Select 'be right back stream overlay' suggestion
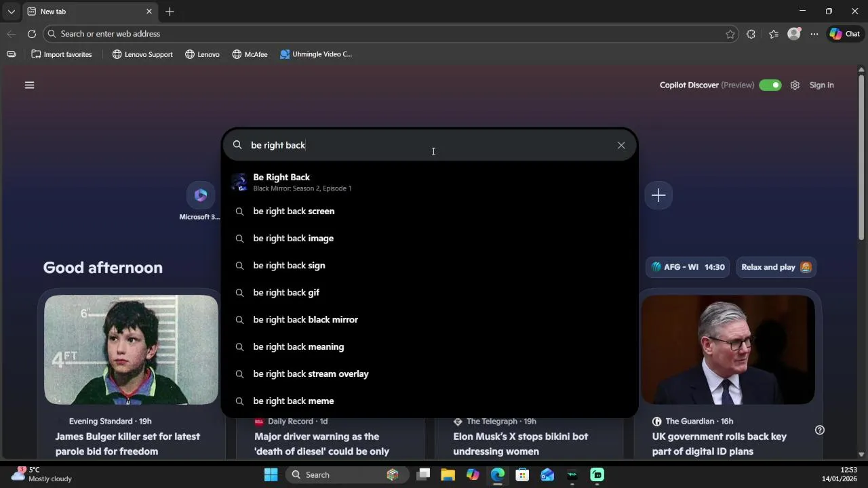868x488 pixels. [x=430, y=373]
